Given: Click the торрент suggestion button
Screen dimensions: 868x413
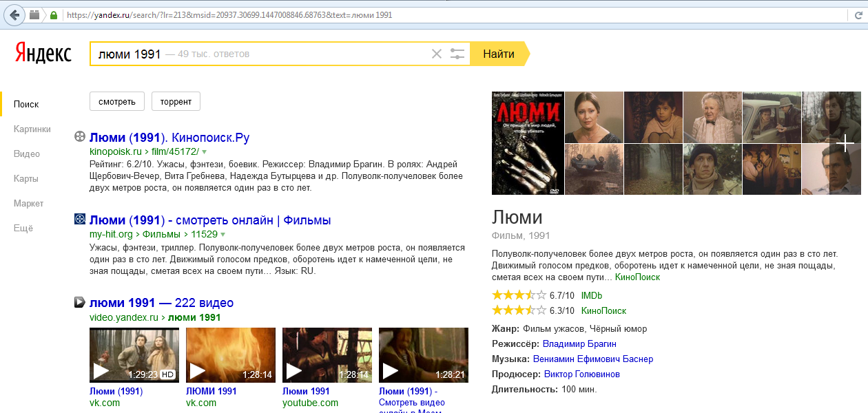Looking at the screenshot, I should click(176, 101).
